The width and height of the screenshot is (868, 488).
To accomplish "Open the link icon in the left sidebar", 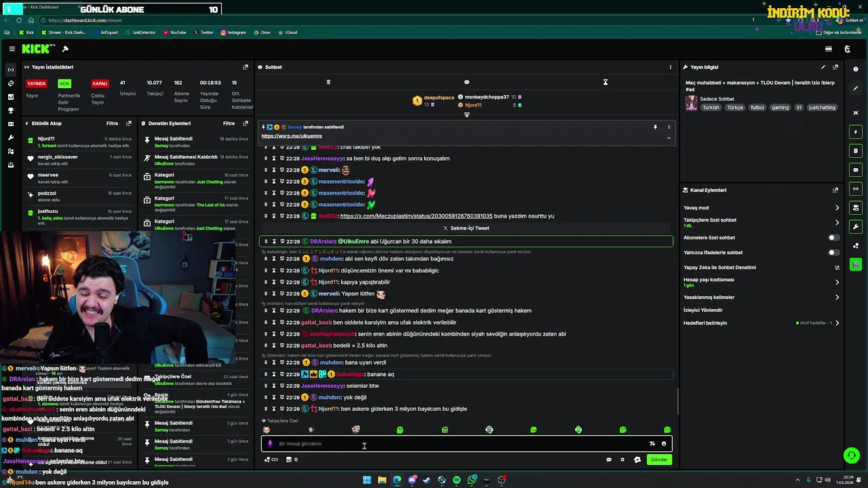I will tap(10, 83).
